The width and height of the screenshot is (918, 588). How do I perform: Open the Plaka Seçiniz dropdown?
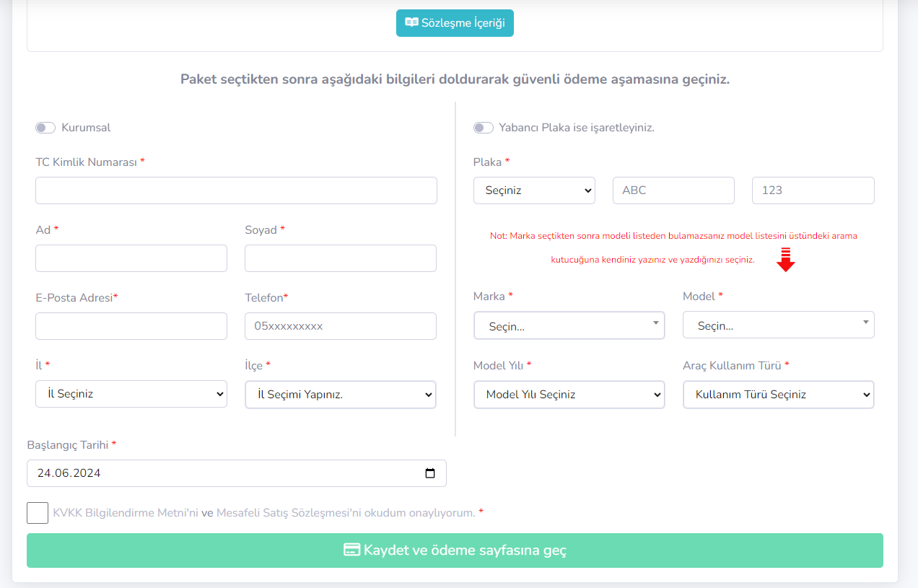534,190
